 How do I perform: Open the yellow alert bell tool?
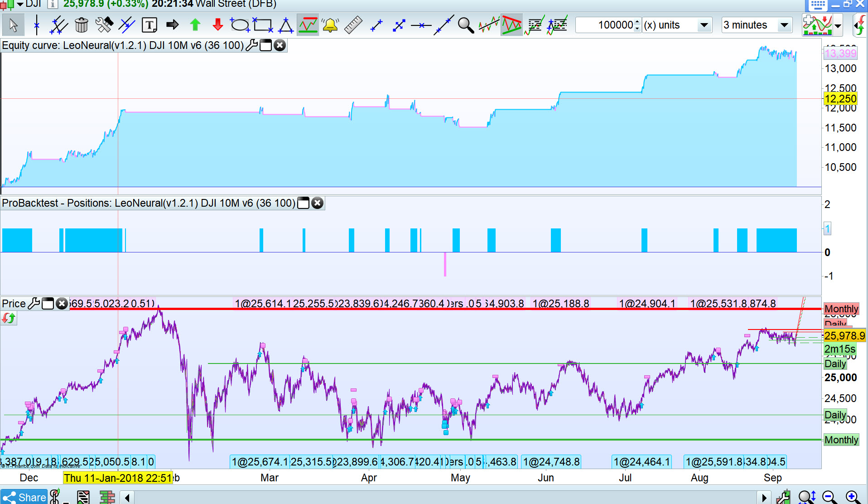(330, 25)
